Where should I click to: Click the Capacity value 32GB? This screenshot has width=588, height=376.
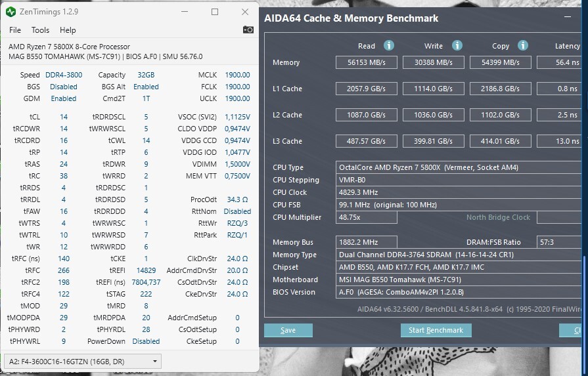146,75
